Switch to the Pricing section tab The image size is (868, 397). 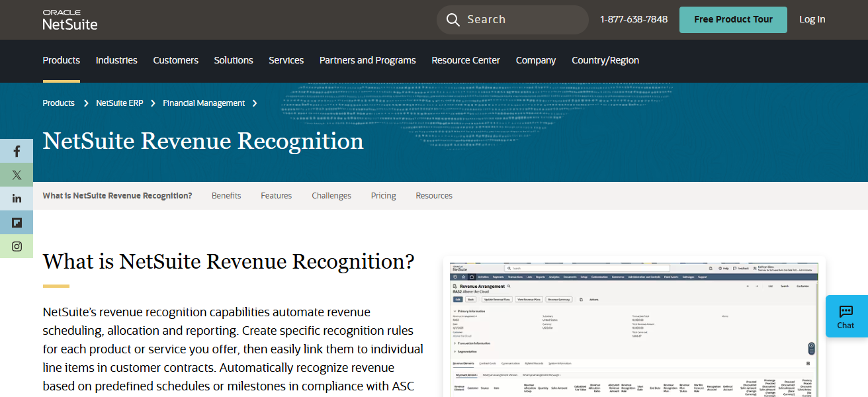coord(383,195)
